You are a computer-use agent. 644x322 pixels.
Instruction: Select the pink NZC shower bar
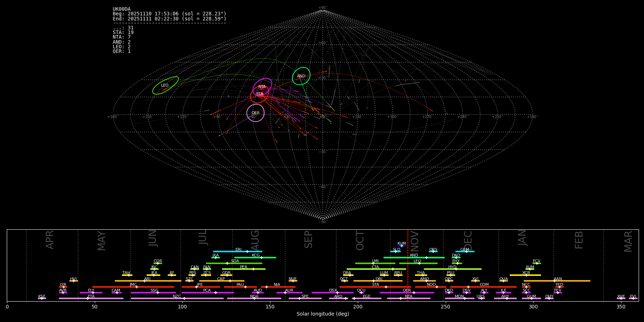pyautogui.click(x=177, y=298)
